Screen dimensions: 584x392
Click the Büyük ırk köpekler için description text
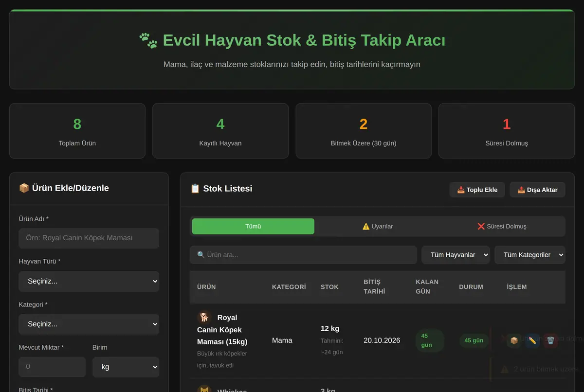click(222, 359)
